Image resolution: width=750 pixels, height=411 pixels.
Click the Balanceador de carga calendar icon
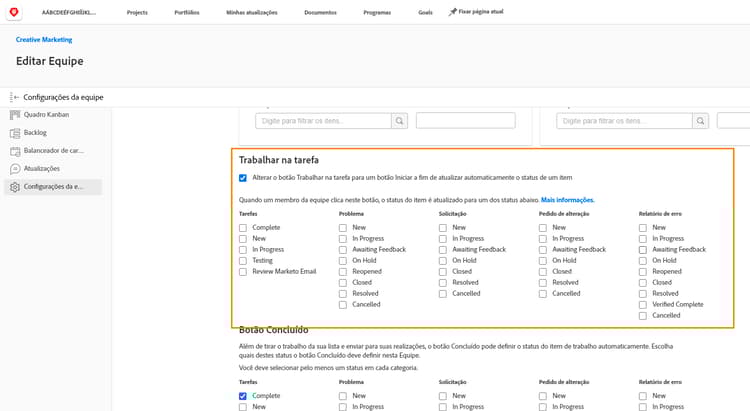(x=15, y=151)
